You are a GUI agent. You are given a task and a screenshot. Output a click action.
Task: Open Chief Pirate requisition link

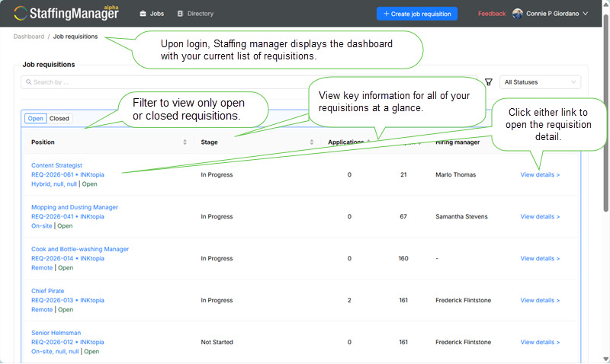tap(48, 291)
